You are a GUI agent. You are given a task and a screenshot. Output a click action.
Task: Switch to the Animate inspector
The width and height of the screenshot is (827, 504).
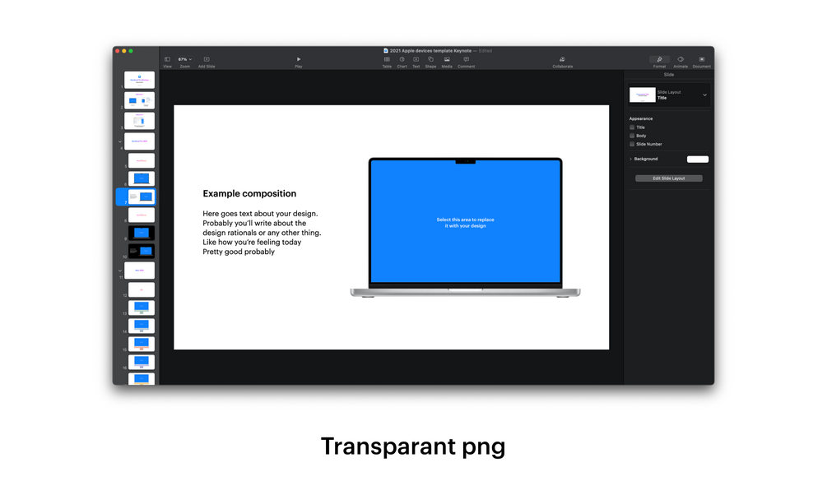[x=681, y=59]
